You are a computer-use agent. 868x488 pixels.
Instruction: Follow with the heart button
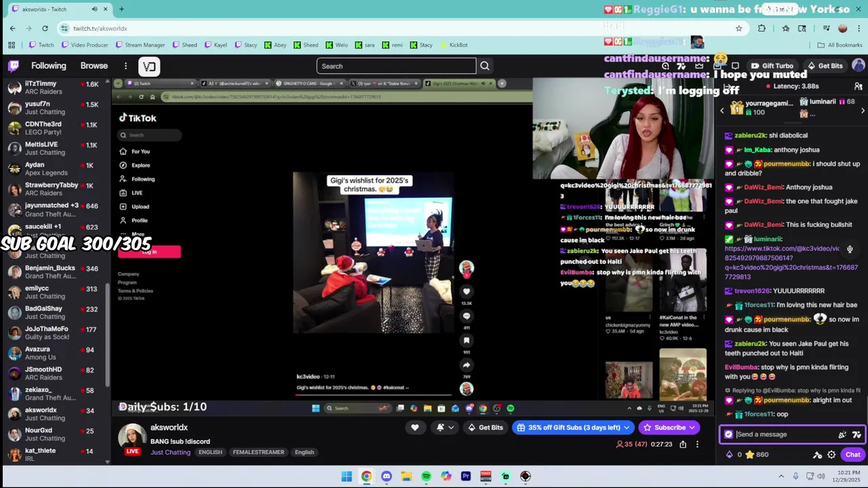click(415, 427)
